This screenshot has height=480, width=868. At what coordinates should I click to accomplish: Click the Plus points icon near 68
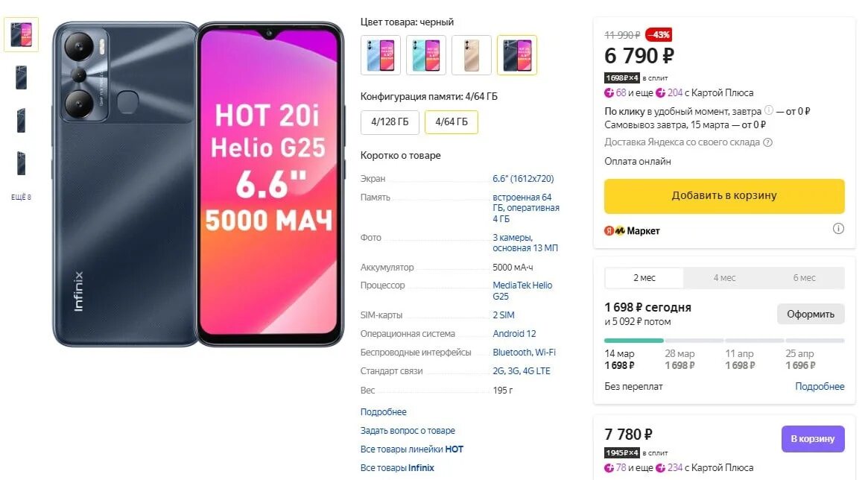609,93
